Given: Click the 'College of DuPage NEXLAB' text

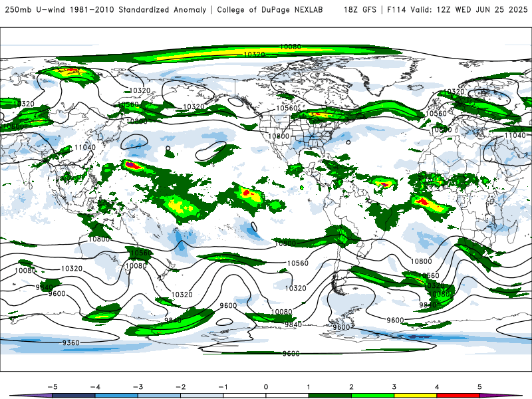Looking at the screenshot, I should click(270, 10).
